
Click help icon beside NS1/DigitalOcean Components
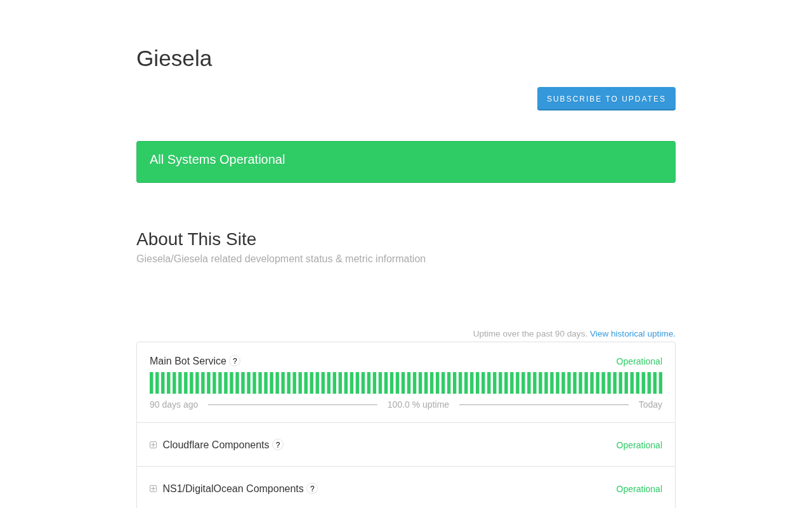click(x=312, y=488)
